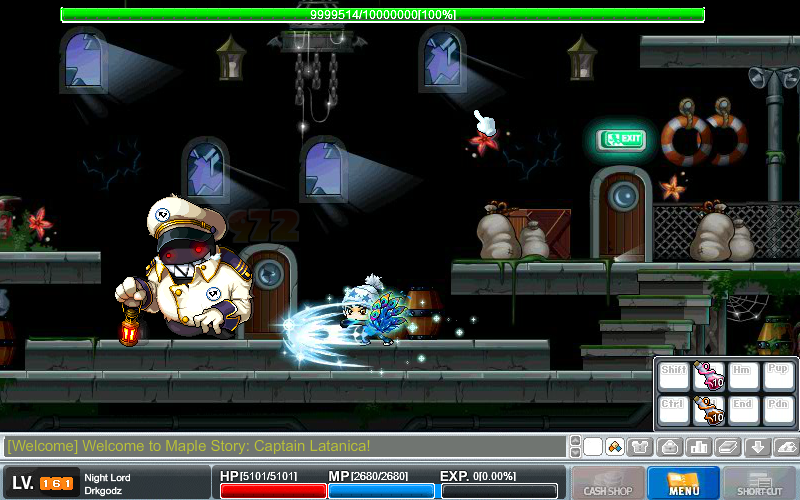The height and width of the screenshot is (500, 800).
Task: Open the Shortcut button
Action: click(760, 483)
